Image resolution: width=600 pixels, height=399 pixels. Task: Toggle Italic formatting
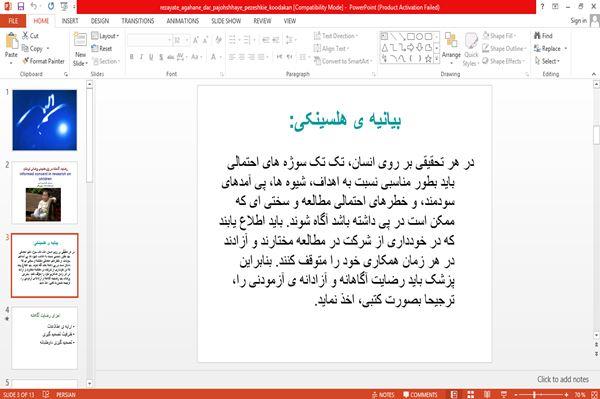coord(141,57)
